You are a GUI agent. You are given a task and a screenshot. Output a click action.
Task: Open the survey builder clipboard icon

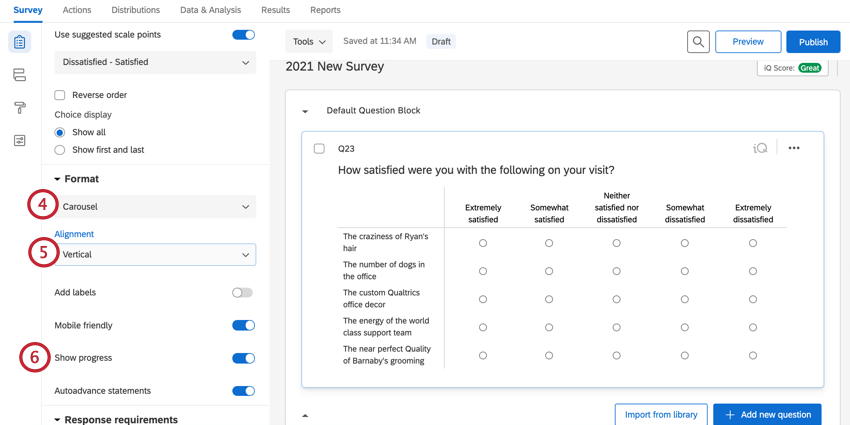pyautogui.click(x=19, y=42)
